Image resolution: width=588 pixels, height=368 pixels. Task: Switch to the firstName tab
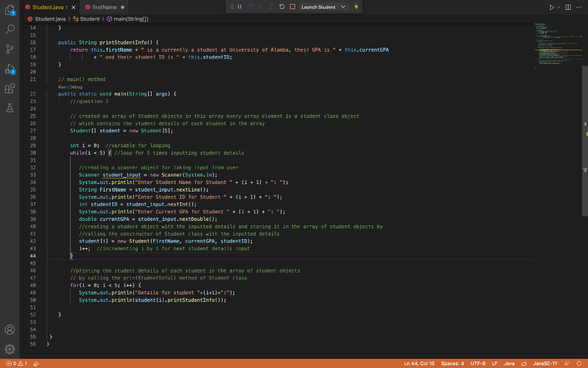tap(104, 7)
